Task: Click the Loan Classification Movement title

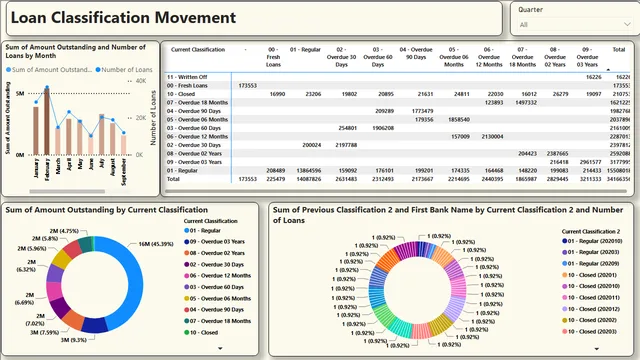Action: (x=123, y=18)
